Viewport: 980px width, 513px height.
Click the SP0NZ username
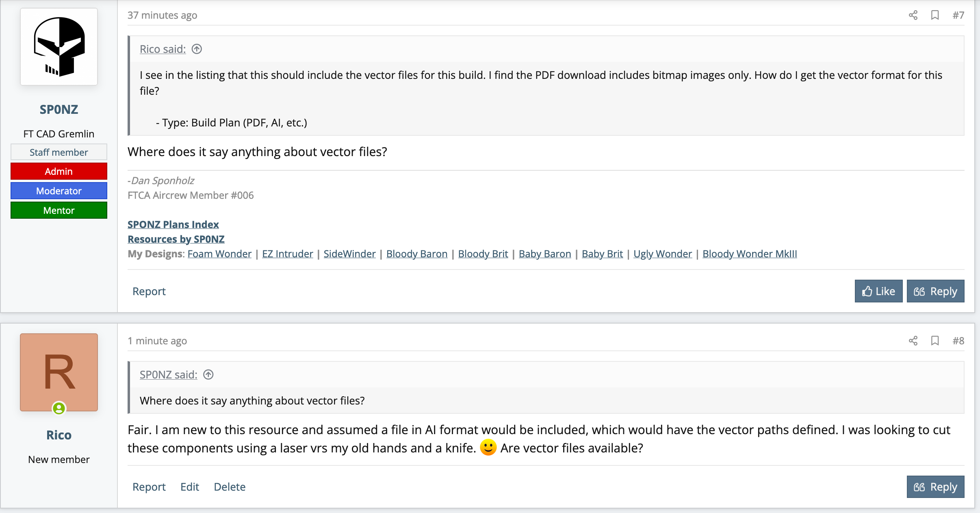pyautogui.click(x=59, y=109)
